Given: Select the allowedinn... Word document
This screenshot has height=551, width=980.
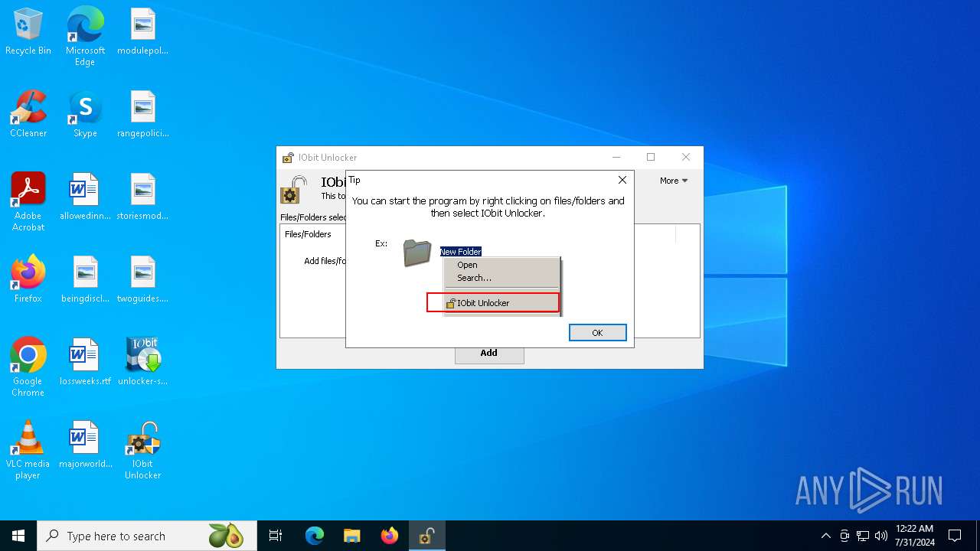Looking at the screenshot, I should coord(85,197).
